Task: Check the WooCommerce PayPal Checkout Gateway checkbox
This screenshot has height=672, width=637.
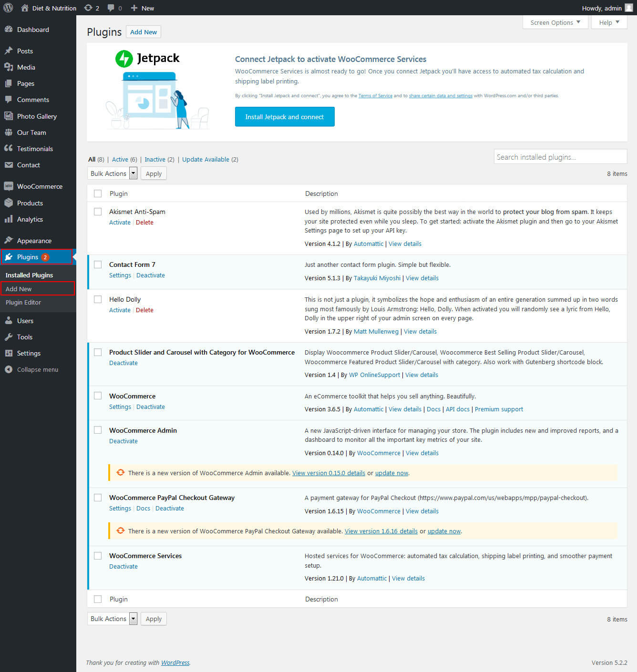Action: tap(98, 498)
